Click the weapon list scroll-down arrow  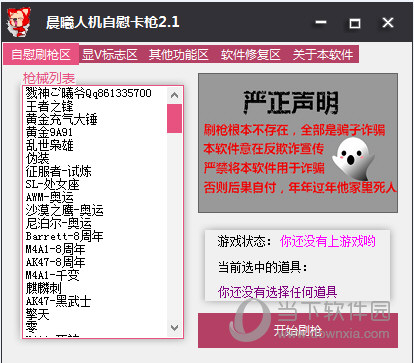[x=174, y=328]
